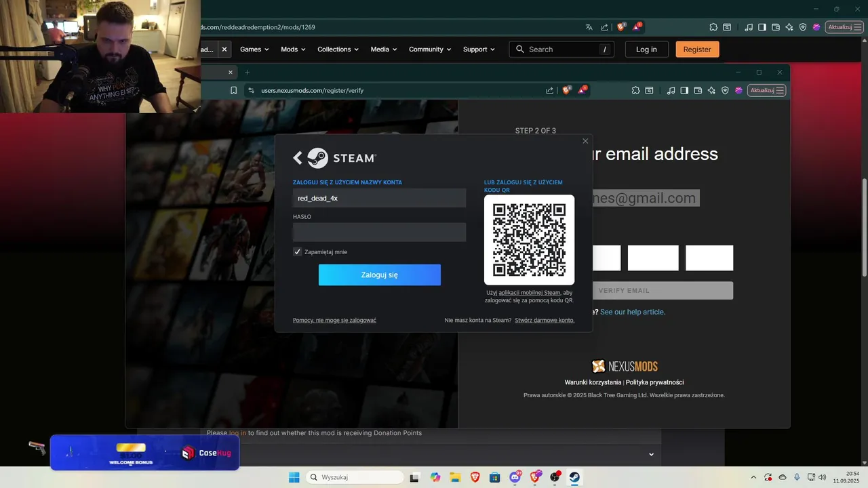Open Discord from the taskbar
Image resolution: width=868 pixels, height=488 pixels.
pos(515,477)
